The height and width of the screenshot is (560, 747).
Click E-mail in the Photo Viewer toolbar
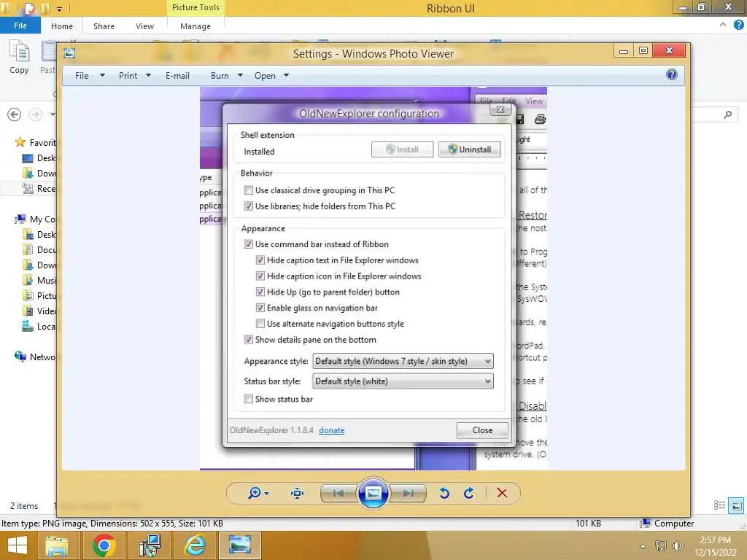coord(177,75)
